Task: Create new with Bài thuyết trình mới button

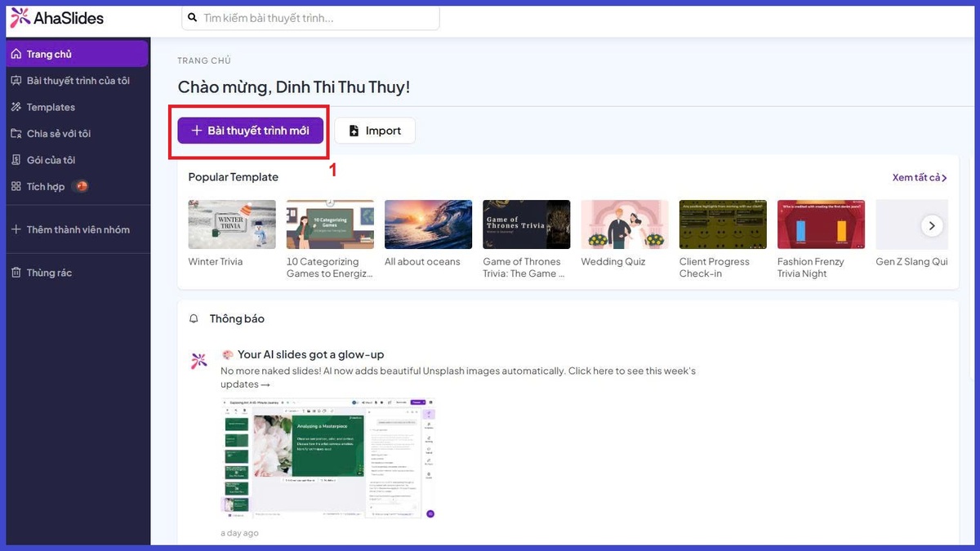Action: coord(251,131)
